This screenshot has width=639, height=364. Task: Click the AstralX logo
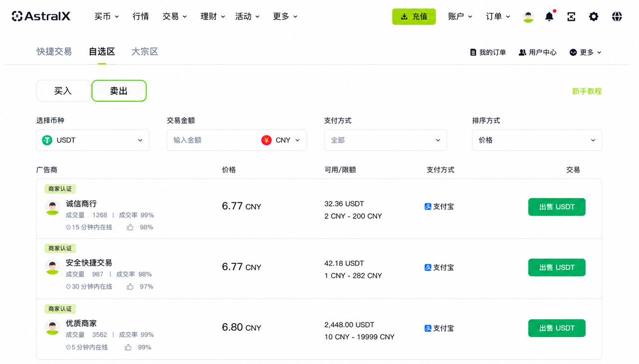41,16
